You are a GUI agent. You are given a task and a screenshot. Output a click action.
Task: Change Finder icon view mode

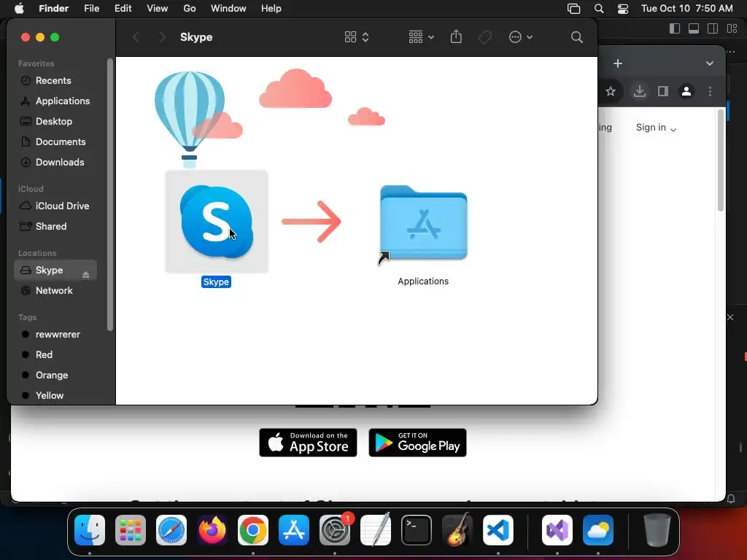coord(356,37)
